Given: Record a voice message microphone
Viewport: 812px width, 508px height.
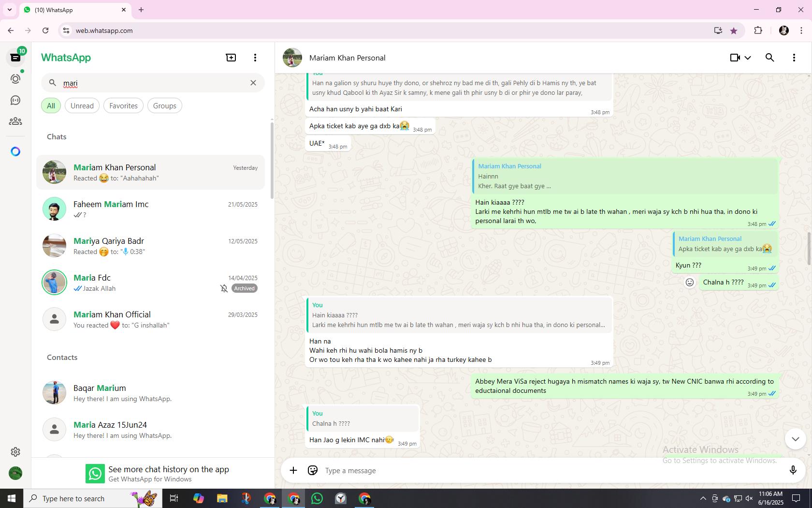Looking at the screenshot, I should (793, 470).
